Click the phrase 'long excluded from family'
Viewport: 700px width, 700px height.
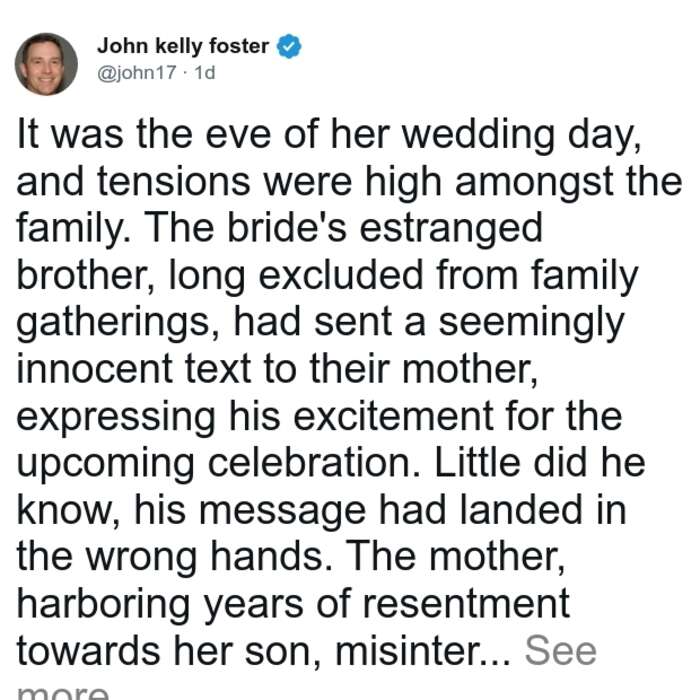coord(404,276)
